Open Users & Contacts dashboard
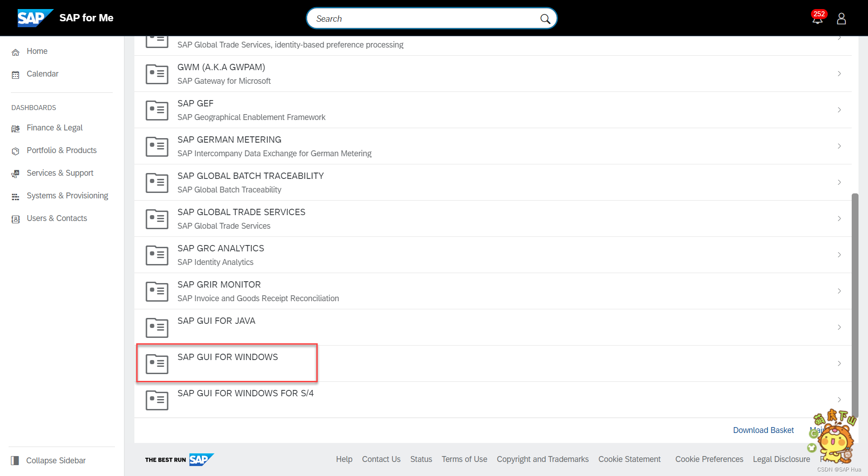This screenshot has width=868, height=476. click(57, 218)
